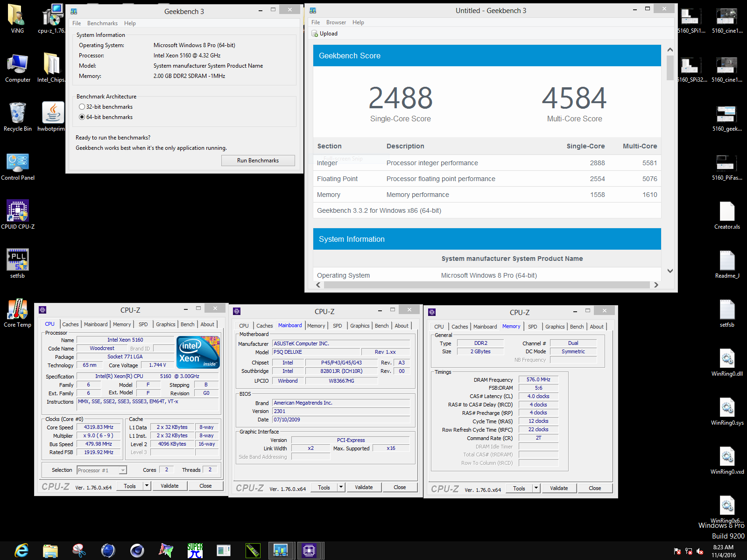
Task: Launch the Core Temp desktop icon
Action: (18, 313)
